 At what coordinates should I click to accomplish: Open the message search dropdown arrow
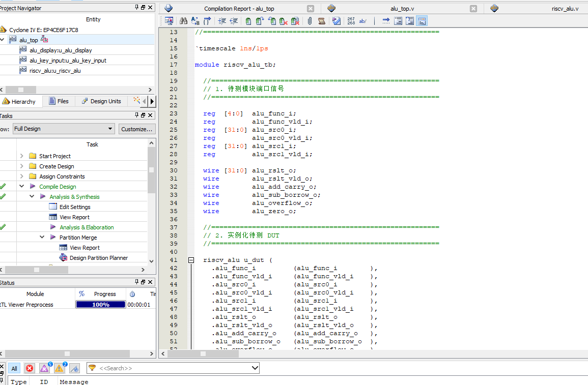[x=255, y=368]
